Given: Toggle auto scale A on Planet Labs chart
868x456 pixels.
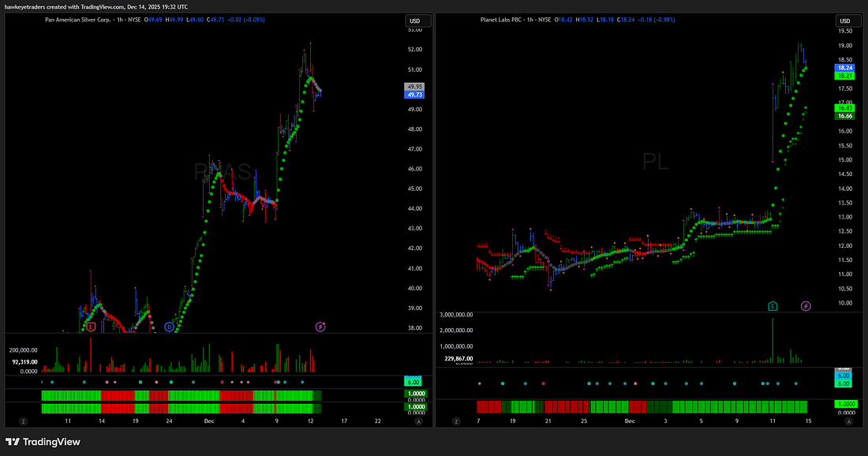Looking at the screenshot, I should tap(848, 421).
